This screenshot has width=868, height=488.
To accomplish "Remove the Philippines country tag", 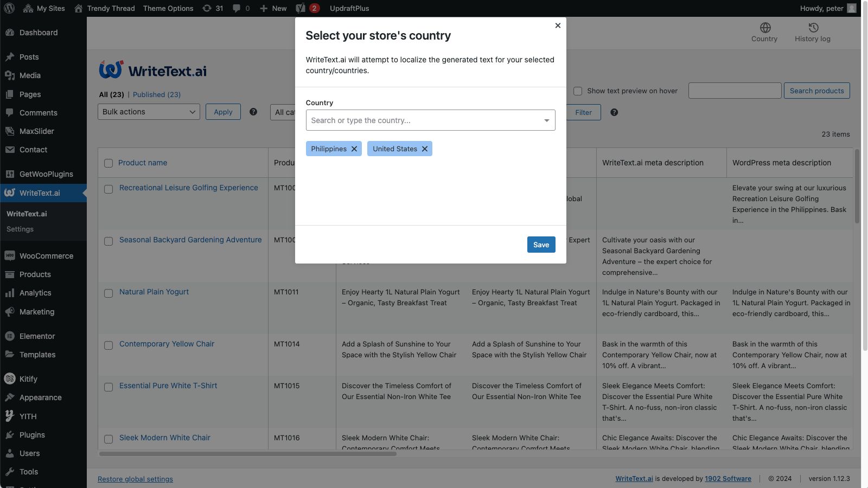I will 354,149.
